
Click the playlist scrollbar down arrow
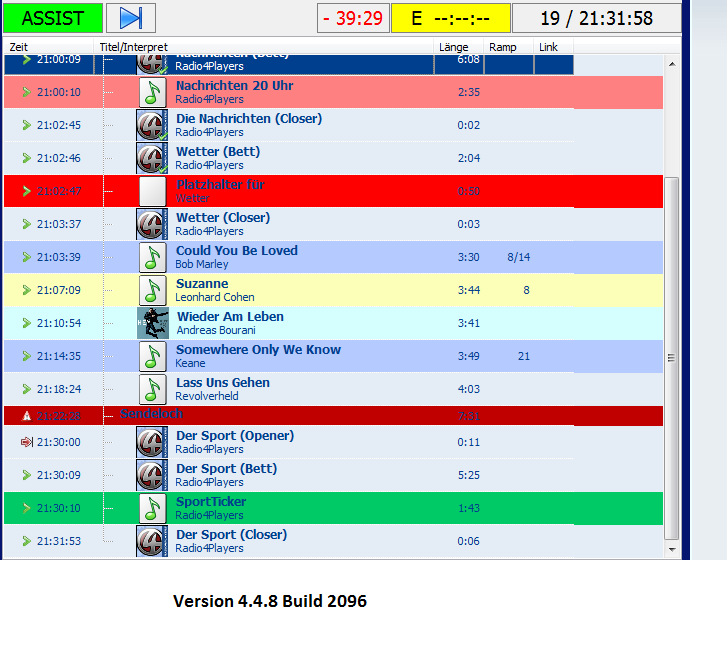tap(672, 548)
